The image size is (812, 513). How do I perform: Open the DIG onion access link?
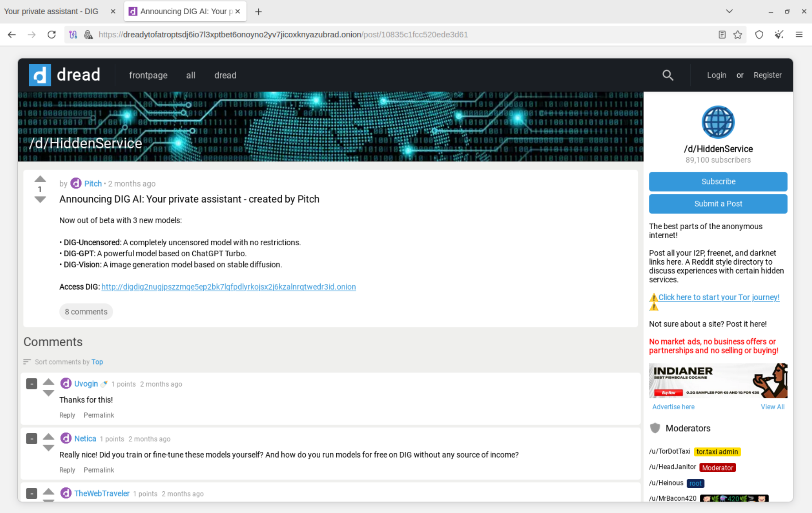point(229,287)
